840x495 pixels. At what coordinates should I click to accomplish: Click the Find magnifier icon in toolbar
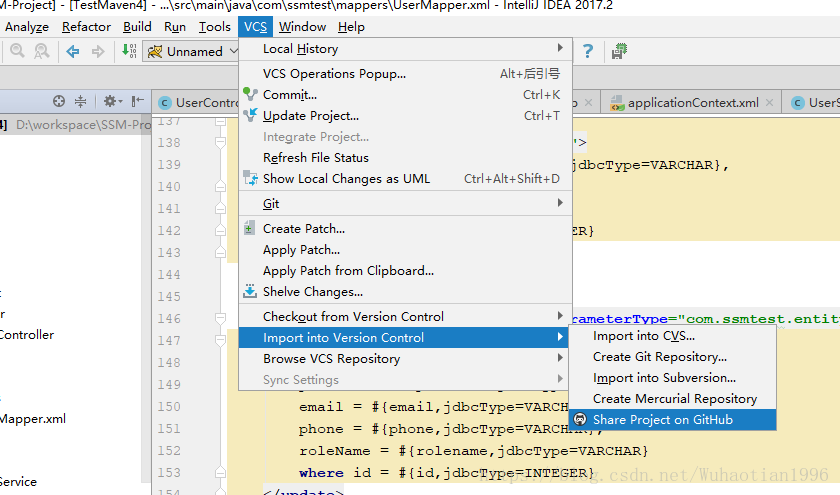(17, 51)
